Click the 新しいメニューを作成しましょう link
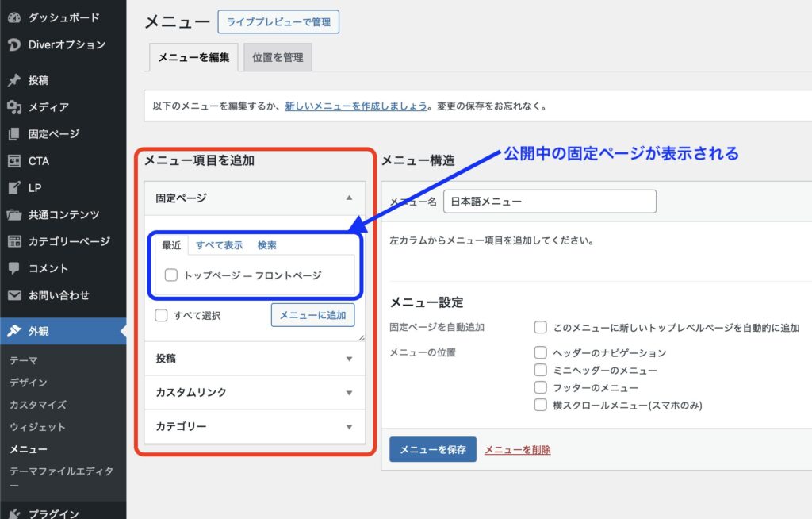The width and height of the screenshot is (812, 519). point(356,106)
